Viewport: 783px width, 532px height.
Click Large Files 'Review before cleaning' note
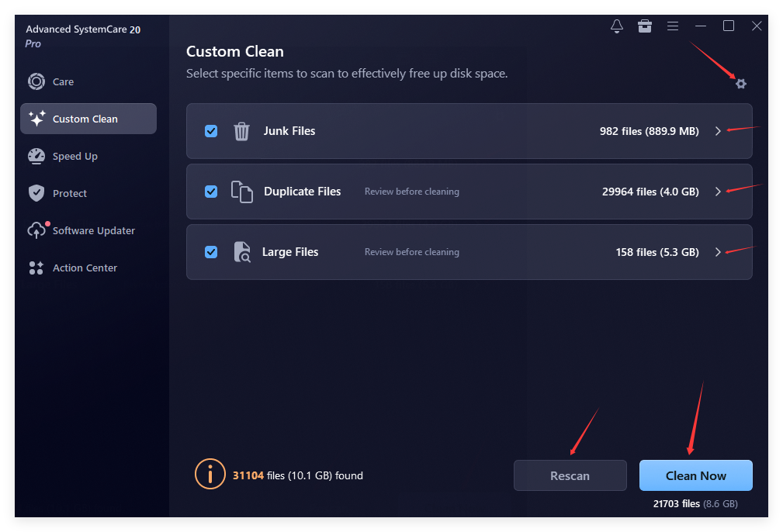pos(411,252)
